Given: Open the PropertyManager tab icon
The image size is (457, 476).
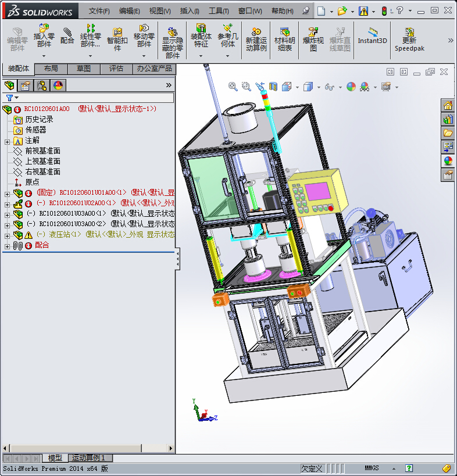Looking at the screenshot, I should tap(26, 85).
